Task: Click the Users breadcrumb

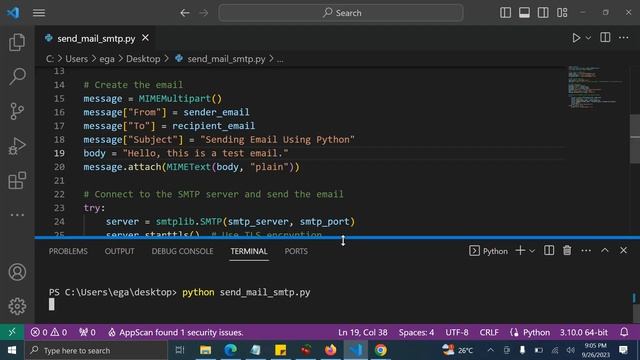Action: coord(76,59)
